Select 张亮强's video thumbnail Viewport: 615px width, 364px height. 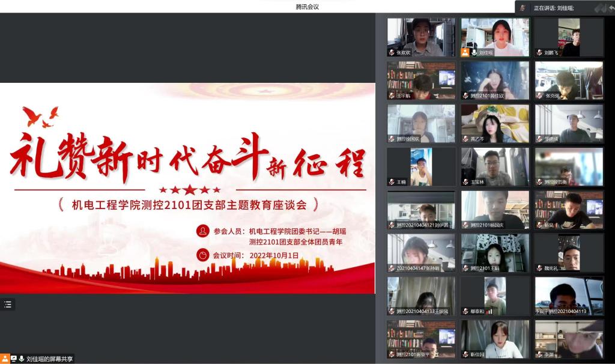pyautogui.click(x=569, y=80)
